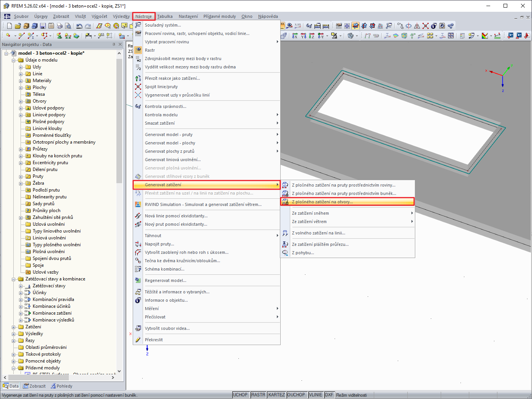Click the Open file folder icon
The image size is (532, 399).
coord(18,26)
